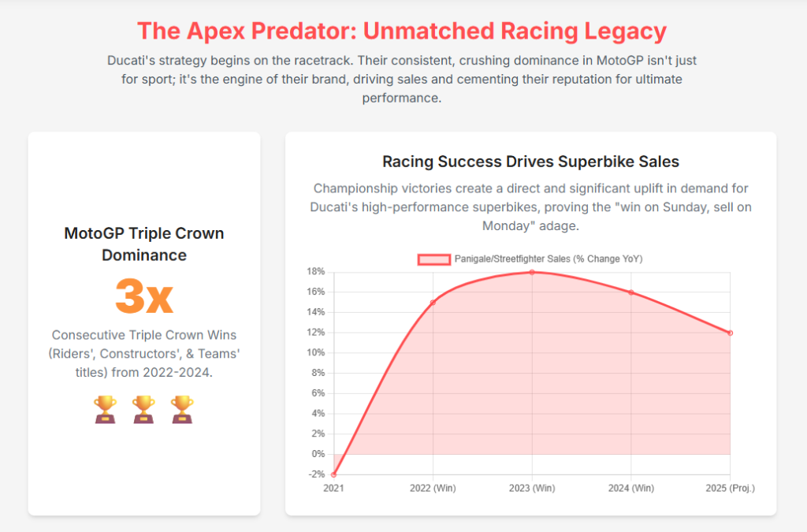
Task: Click the 2023 (Win) peak data point
Action: (532, 272)
